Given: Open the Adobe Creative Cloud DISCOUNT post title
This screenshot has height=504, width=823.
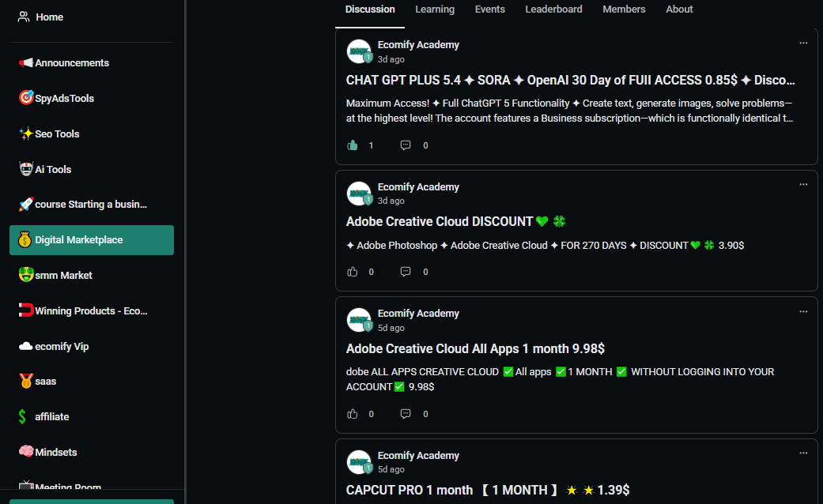Looking at the screenshot, I should 455,222.
